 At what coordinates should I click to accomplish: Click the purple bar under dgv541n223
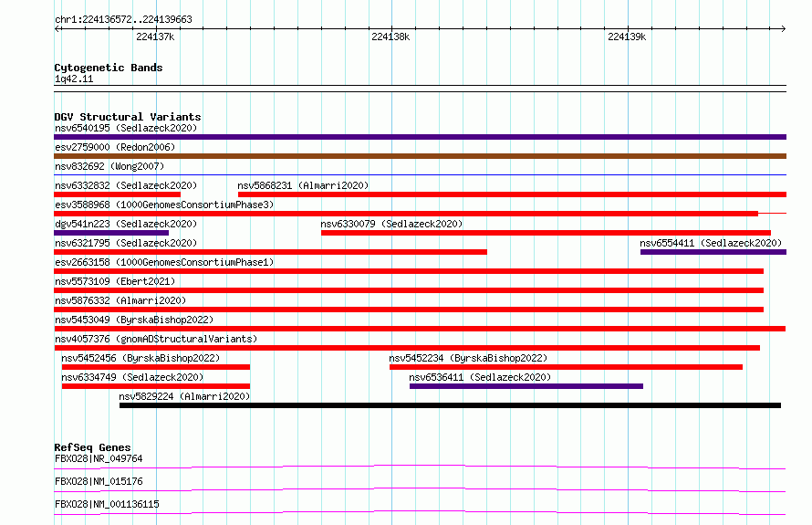(111, 233)
